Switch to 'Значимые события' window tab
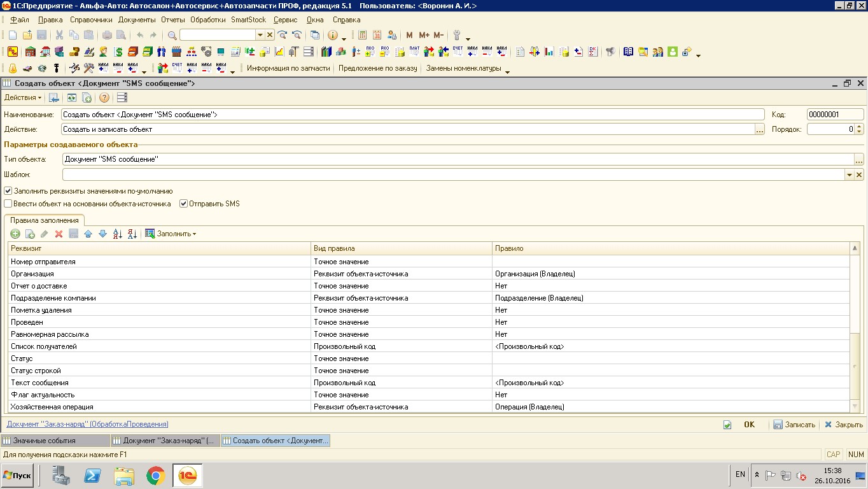This screenshot has height=489, width=868. point(55,440)
